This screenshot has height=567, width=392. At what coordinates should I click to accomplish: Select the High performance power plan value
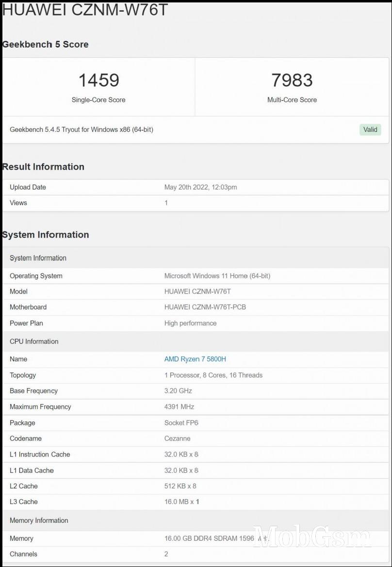[x=190, y=324]
